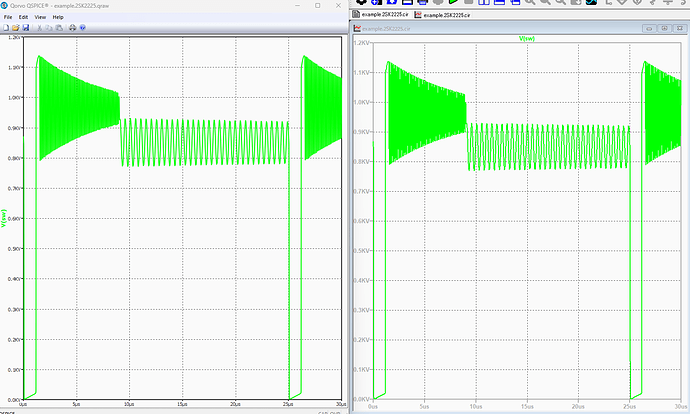Open the Edit menu in QSPICE
This screenshot has height=414, width=690.
23,17
